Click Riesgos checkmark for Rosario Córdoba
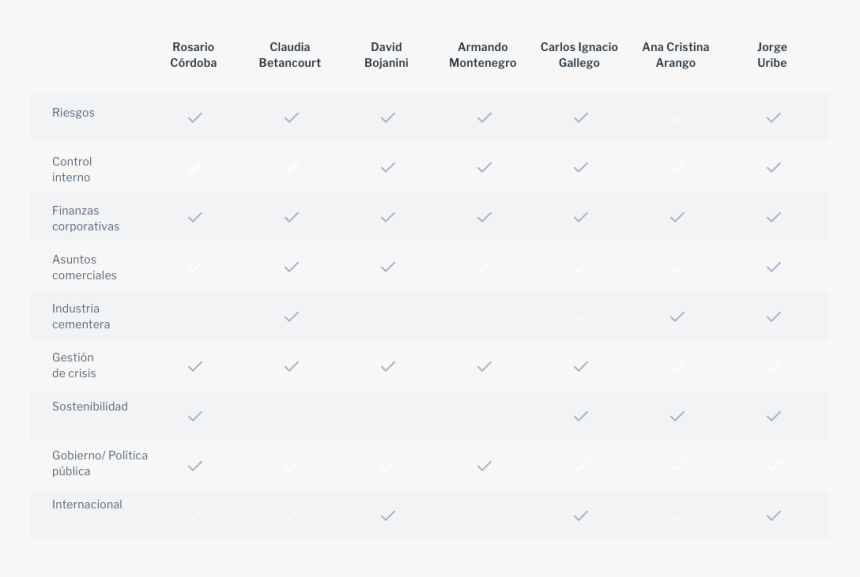Viewport: 860px width, 577px height. 195,117
